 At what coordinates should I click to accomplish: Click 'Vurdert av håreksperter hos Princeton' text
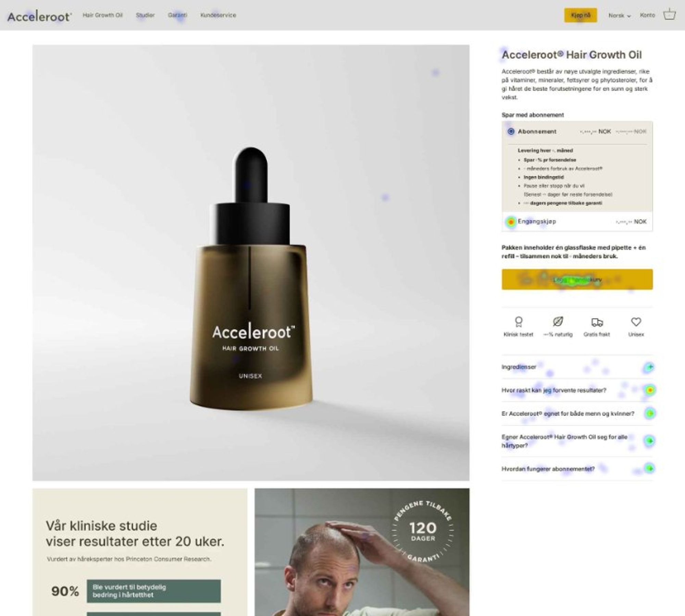click(x=129, y=559)
